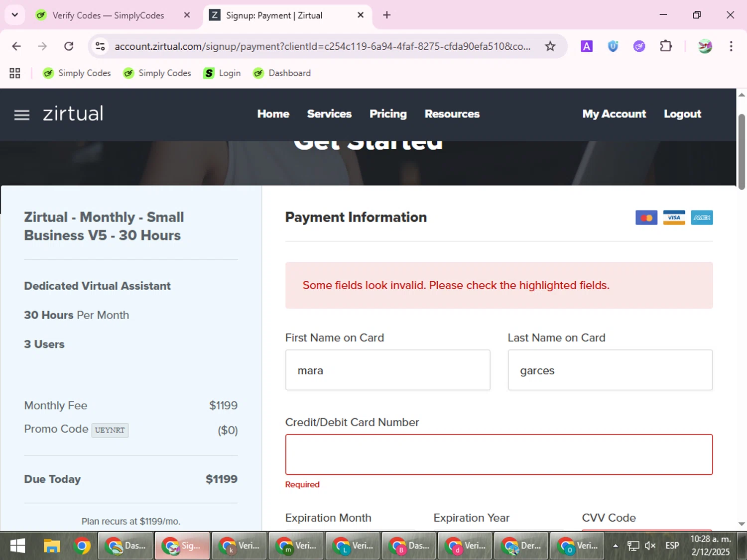This screenshot has width=747, height=560.
Task: Open the Windows Start button
Action: pos(17,546)
